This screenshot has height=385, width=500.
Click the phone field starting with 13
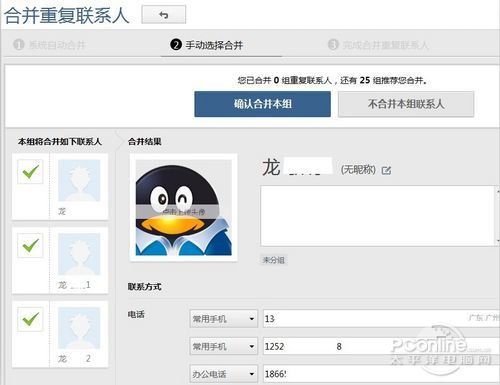381,319
